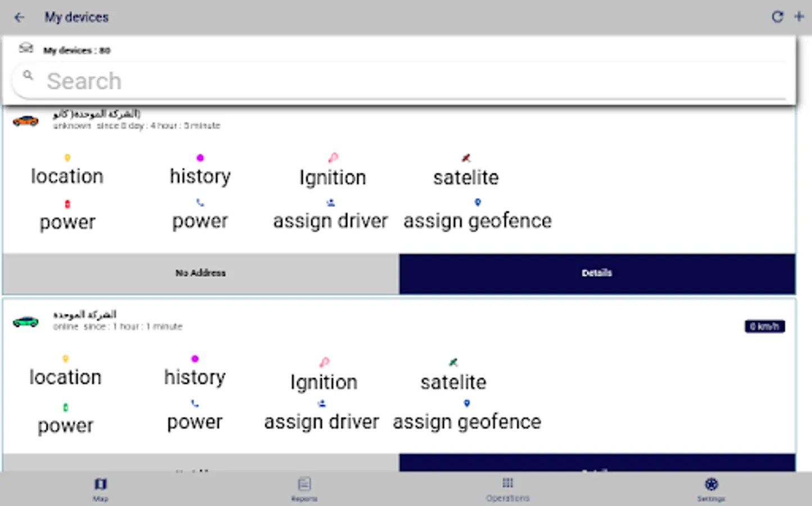
Task: Click the 'My devices : 80' counter text
Action: (x=77, y=51)
